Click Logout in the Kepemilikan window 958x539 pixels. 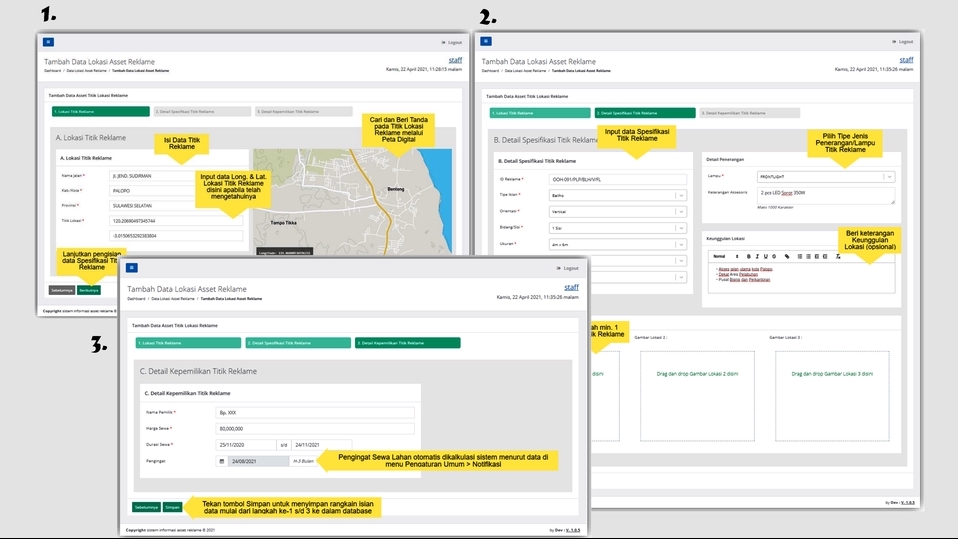568,268
